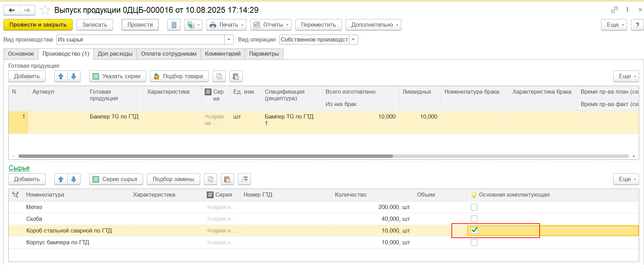644x265 pixels.
Task: Uncheck main component for Короб стальной сварной
Action: 474,230
